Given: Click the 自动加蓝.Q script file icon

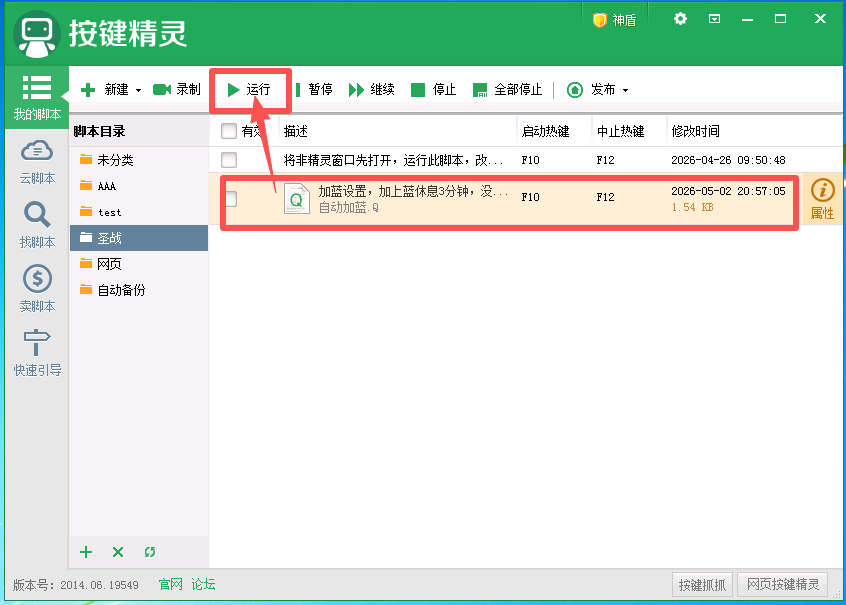Looking at the screenshot, I should tap(297, 199).
